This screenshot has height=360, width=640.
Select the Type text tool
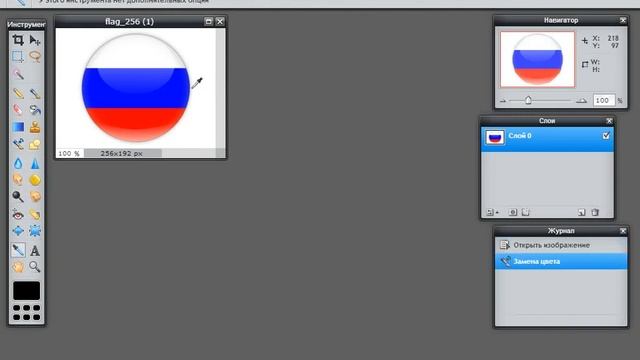point(35,250)
